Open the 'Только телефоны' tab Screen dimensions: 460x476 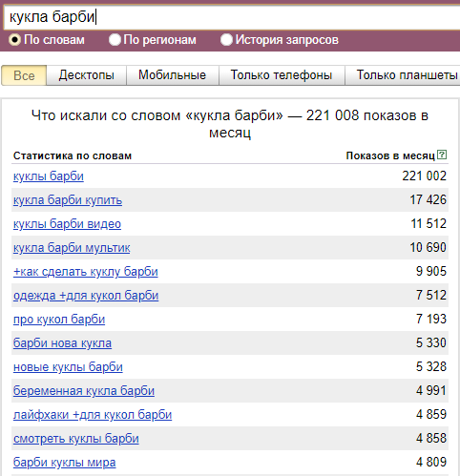282,75
